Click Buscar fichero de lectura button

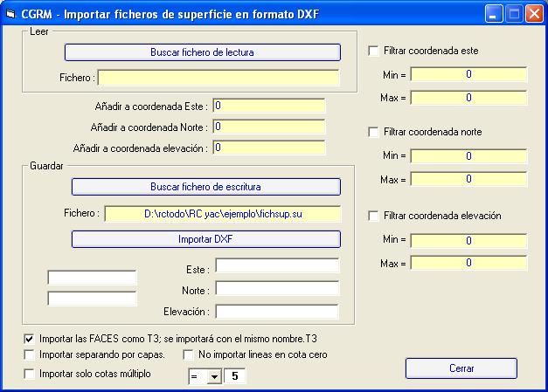tap(203, 52)
